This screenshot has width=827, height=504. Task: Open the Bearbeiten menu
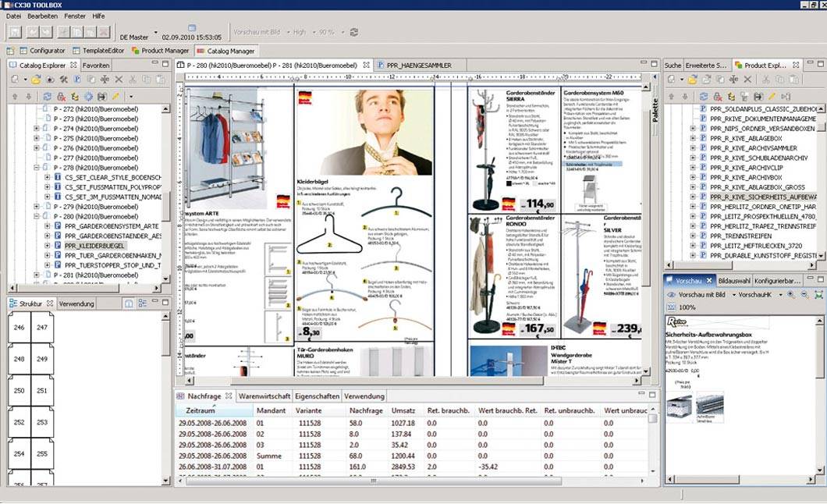tap(43, 16)
